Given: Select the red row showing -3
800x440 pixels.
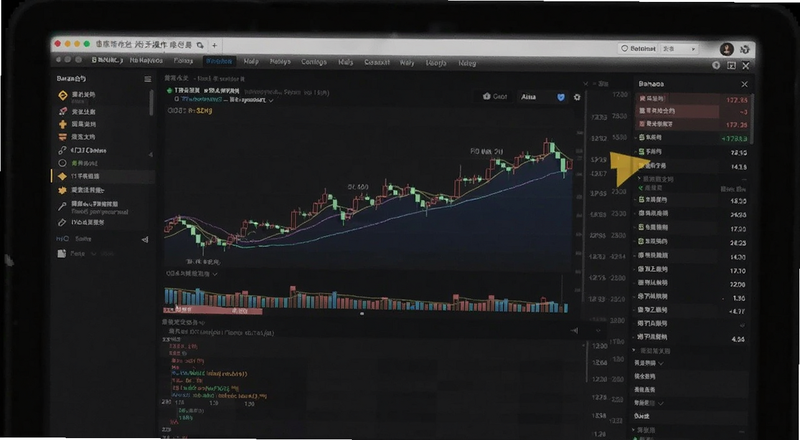Looking at the screenshot, I should 693,112.
